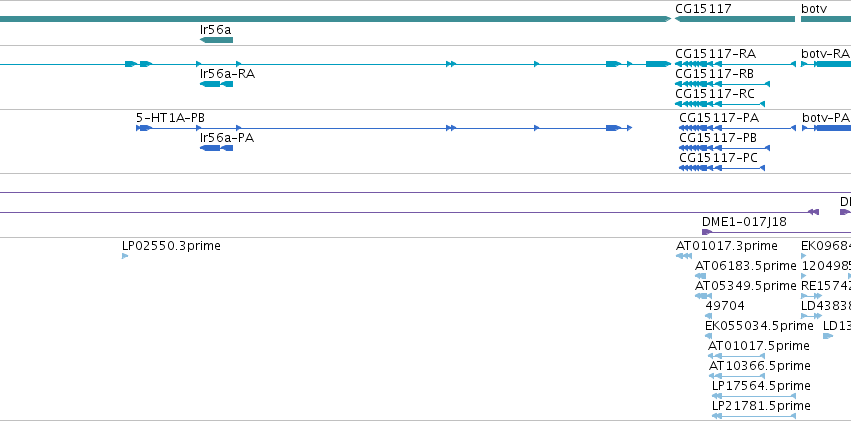The image size is (851, 421).
Task: Select transcript Ir56a-RA
Action: [x=216, y=84]
